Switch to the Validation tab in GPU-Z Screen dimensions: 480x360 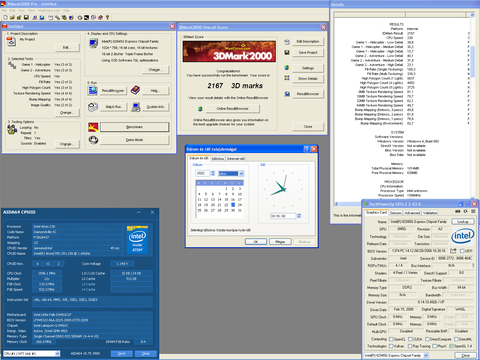430,213
